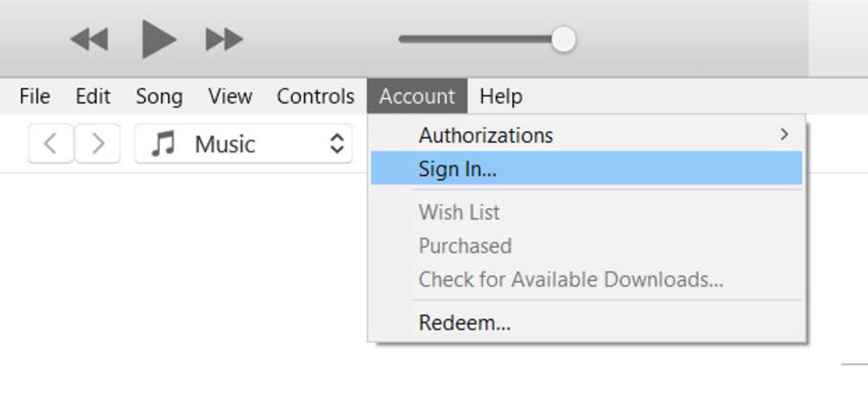Go back with the left arrow button

(x=51, y=144)
